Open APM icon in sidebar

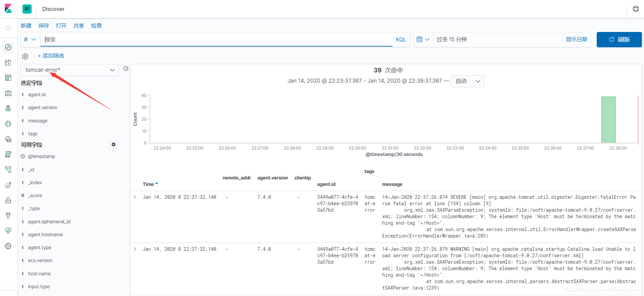click(x=8, y=170)
